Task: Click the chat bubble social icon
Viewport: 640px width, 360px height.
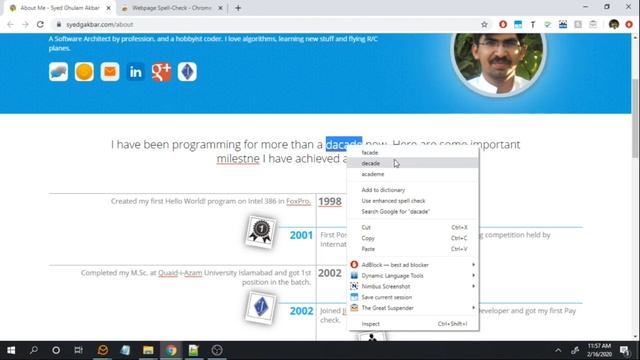Action: pos(58,72)
